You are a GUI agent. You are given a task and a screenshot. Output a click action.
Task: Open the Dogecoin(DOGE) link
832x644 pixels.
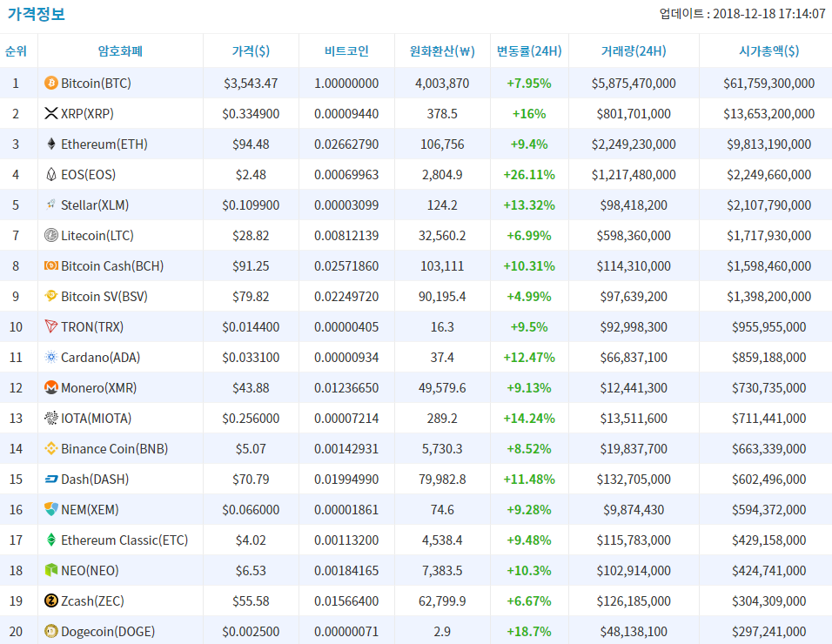click(108, 632)
